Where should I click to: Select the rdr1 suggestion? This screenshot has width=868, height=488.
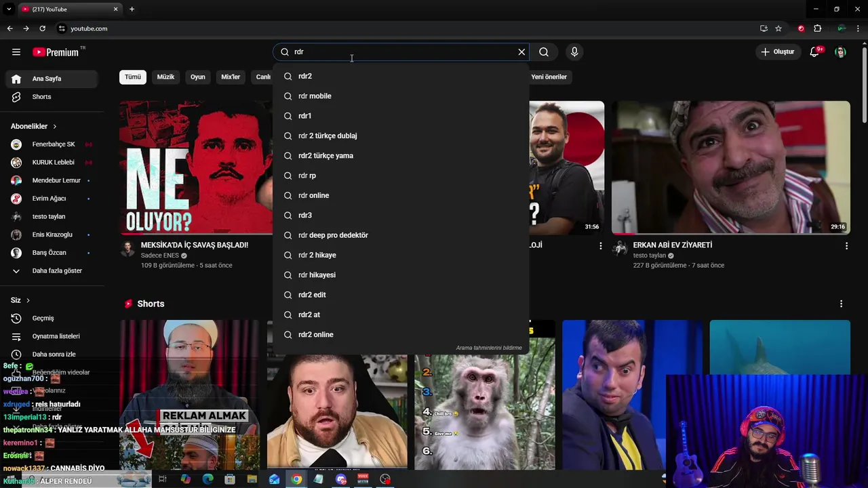click(x=401, y=116)
